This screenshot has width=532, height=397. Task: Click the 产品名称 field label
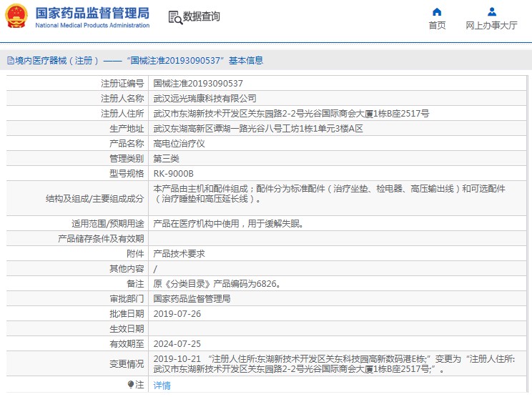pos(127,144)
